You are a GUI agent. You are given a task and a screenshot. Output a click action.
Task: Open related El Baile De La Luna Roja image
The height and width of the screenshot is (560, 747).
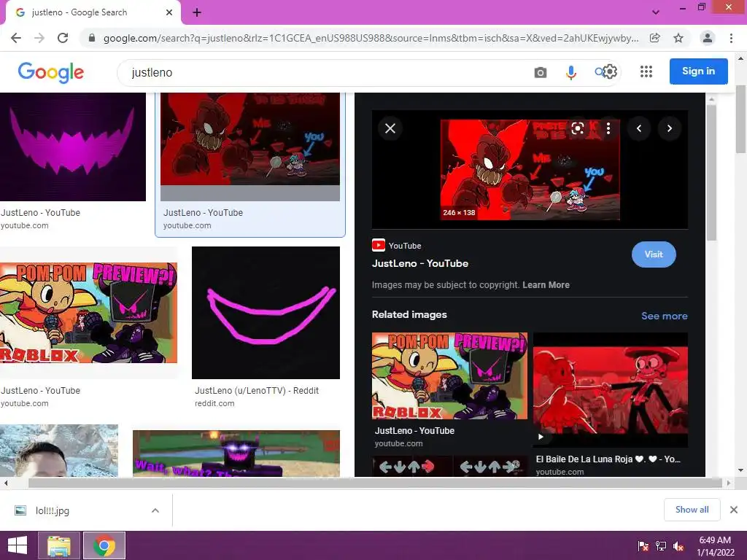tap(611, 390)
